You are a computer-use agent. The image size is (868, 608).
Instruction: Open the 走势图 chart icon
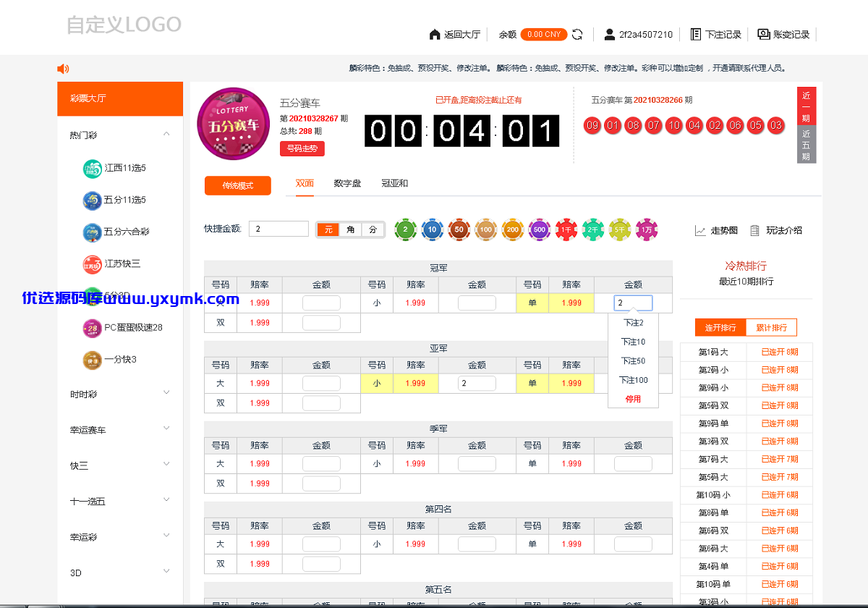coord(700,231)
